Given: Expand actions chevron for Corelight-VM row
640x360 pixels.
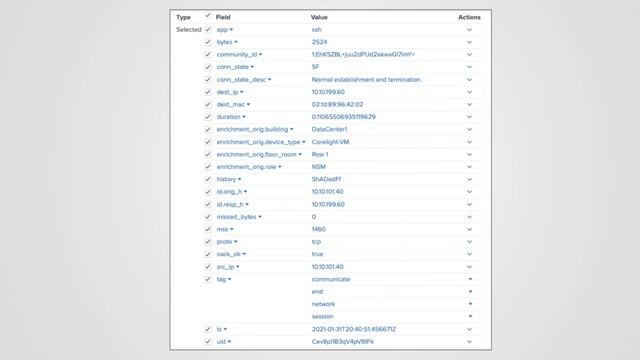Looking at the screenshot, I should click(x=469, y=142).
